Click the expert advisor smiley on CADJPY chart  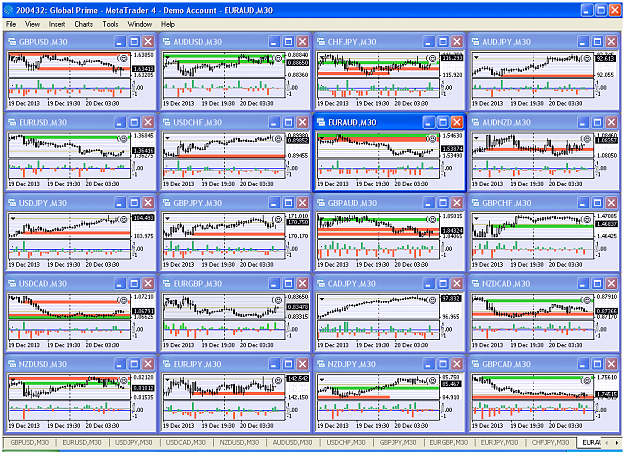(x=432, y=300)
